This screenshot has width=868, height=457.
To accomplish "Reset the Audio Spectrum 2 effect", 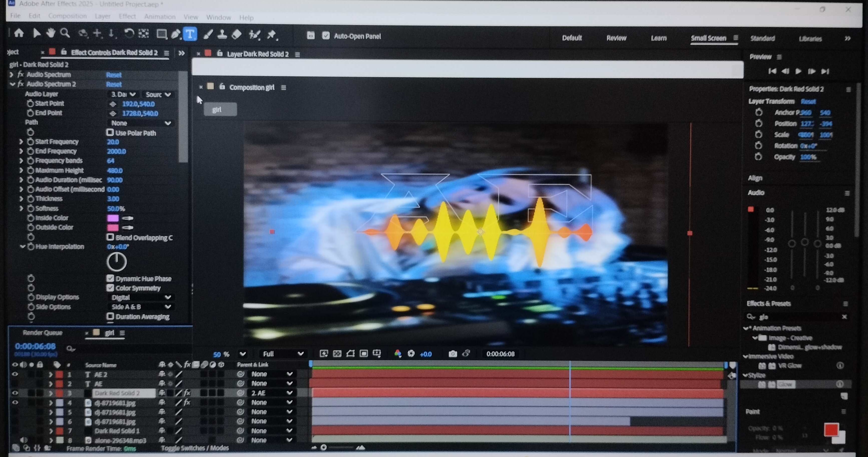I will (114, 84).
